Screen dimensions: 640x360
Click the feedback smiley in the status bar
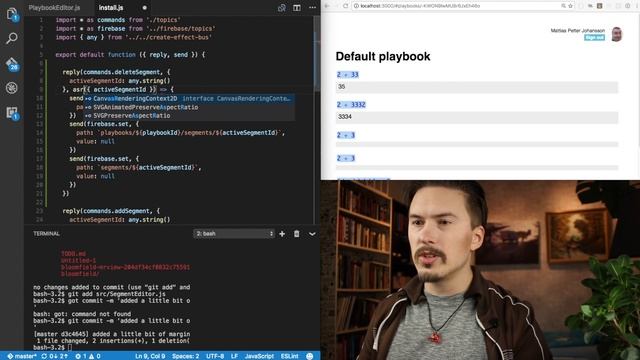pos(310,356)
